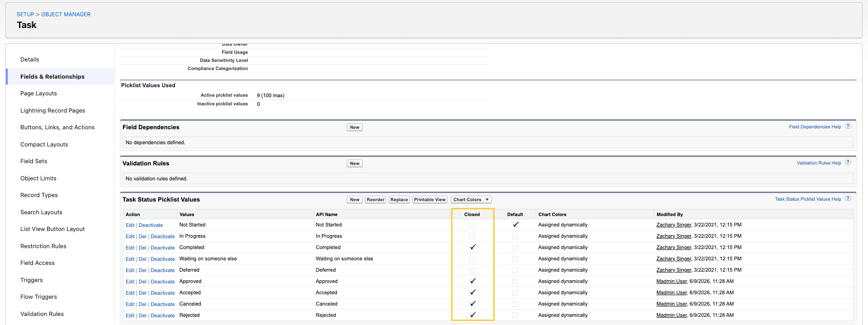Click Edit link for Approved row

[130, 282]
